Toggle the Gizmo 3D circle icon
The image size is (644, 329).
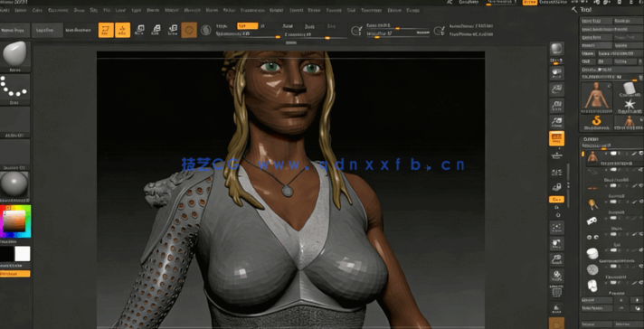click(189, 30)
